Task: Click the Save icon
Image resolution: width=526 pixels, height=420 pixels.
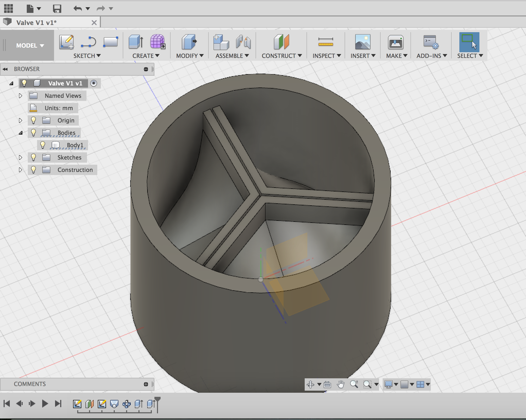Action: click(x=57, y=8)
